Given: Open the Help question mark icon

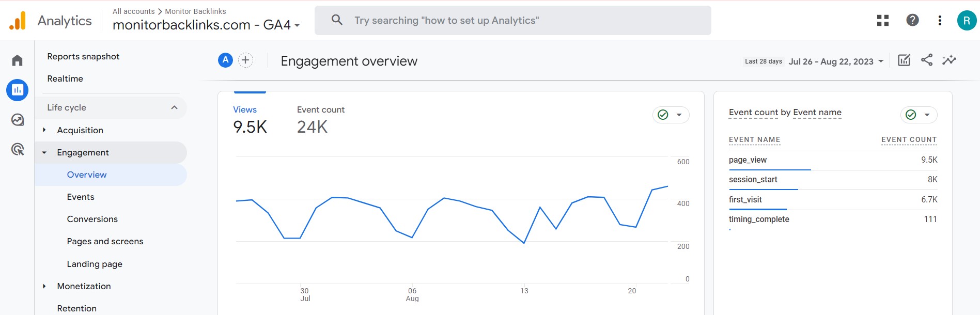Looking at the screenshot, I should click(912, 20).
